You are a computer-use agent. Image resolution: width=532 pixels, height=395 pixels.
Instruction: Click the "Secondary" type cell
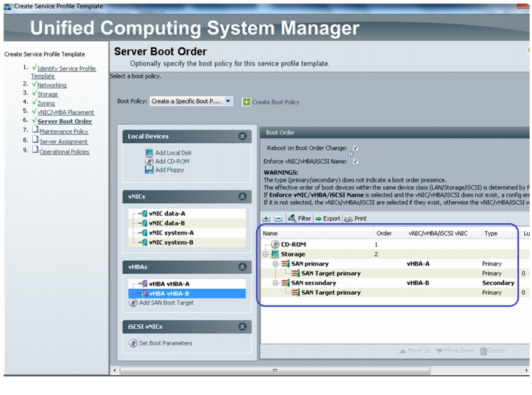tap(498, 283)
